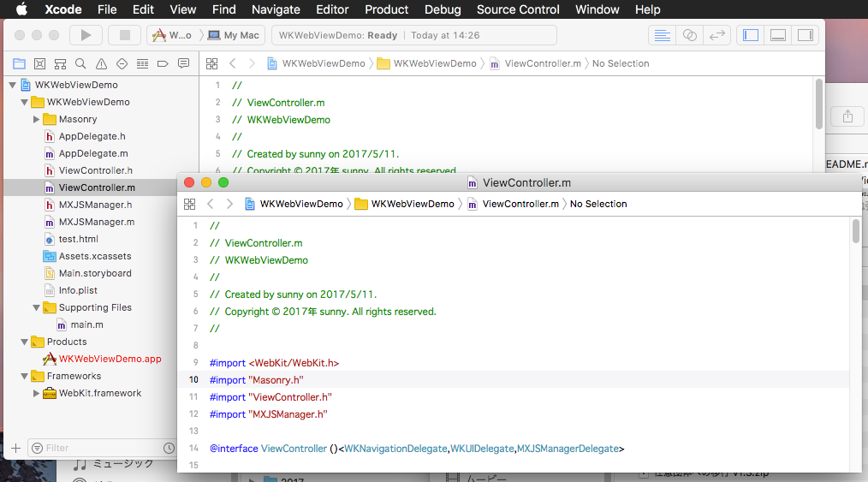Toggle the Navigator pane visibility
868x482 pixels.
[751, 35]
